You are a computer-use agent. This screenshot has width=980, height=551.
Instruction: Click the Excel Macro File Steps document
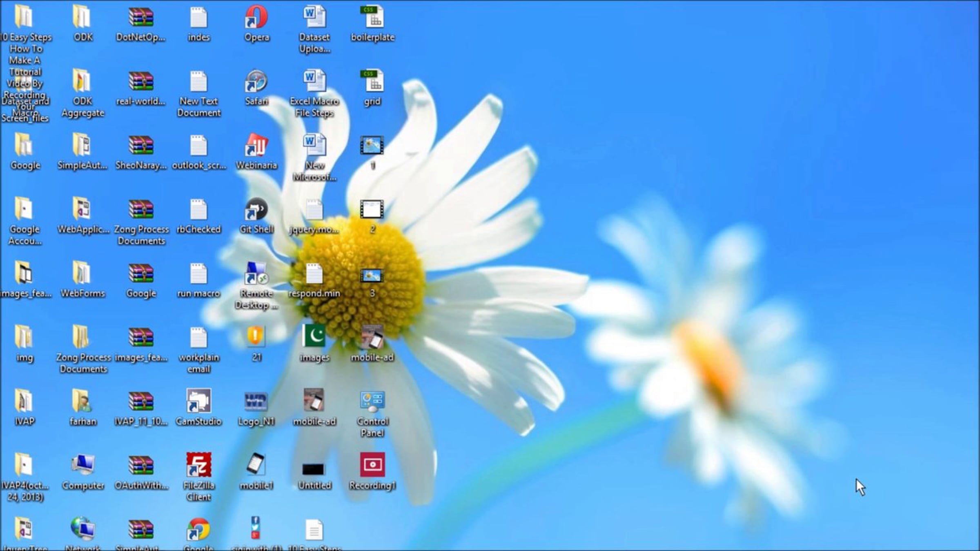coord(314,82)
